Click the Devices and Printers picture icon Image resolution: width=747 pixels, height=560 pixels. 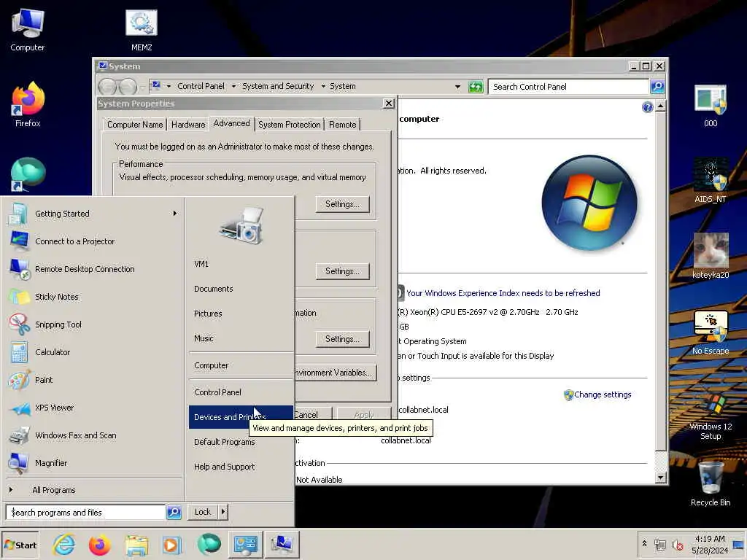tap(242, 226)
